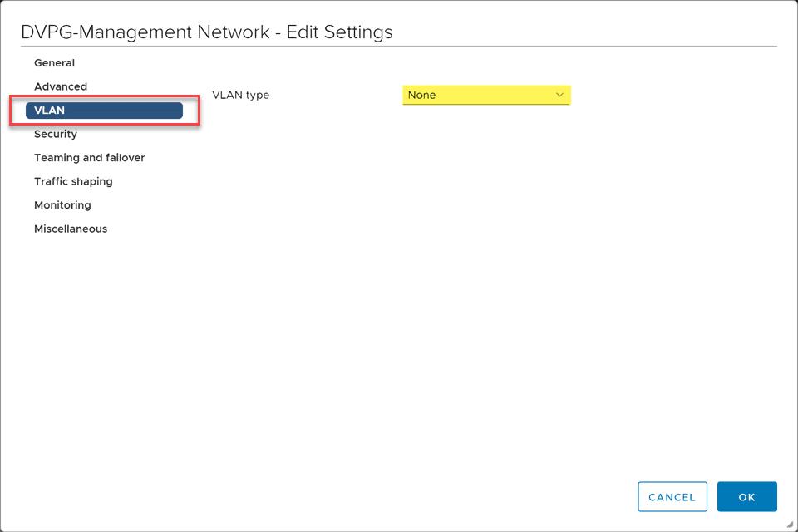This screenshot has height=532, width=798.
Task: Confirm the settings with OK
Action: pyautogui.click(x=746, y=497)
